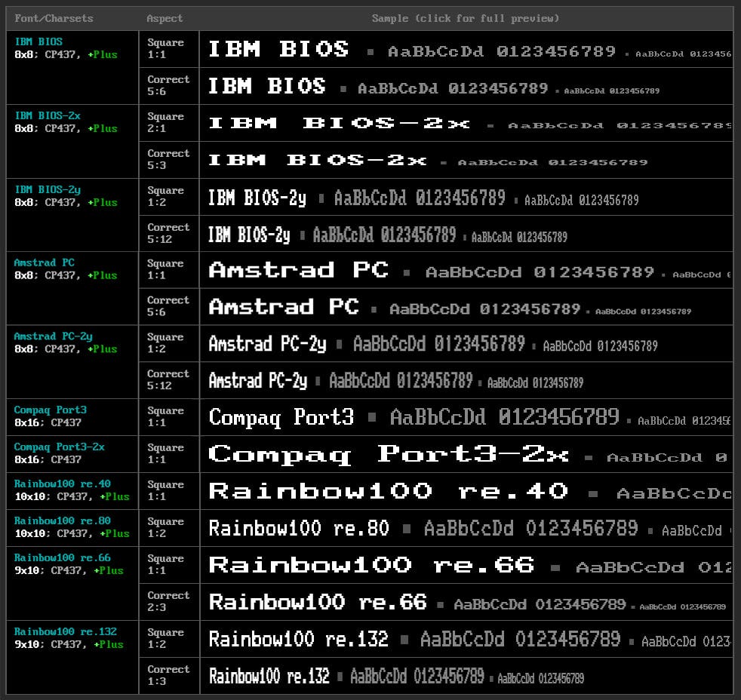Click +Plus label under Rainbow100 re.80
This screenshot has width=741, height=700.
tap(115, 533)
